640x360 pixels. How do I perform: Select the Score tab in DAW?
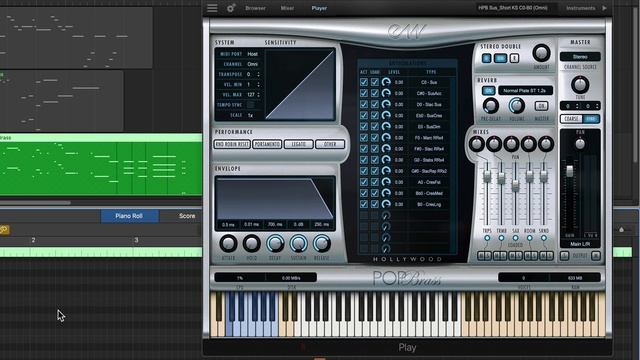(x=187, y=216)
